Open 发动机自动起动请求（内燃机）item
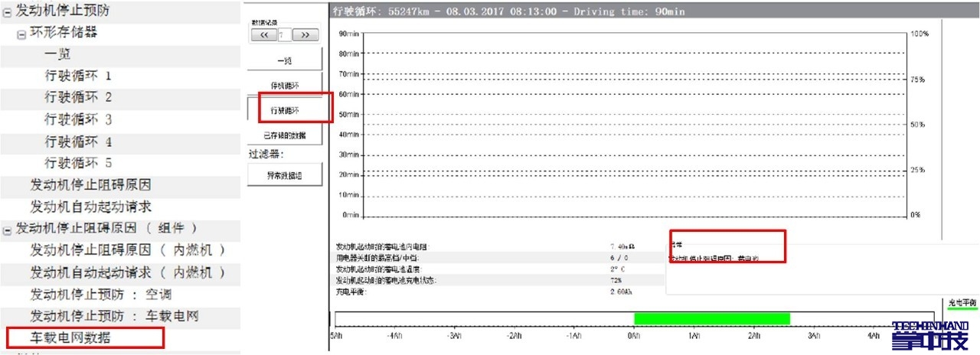The height and width of the screenshot is (355, 980). point(127,272)
